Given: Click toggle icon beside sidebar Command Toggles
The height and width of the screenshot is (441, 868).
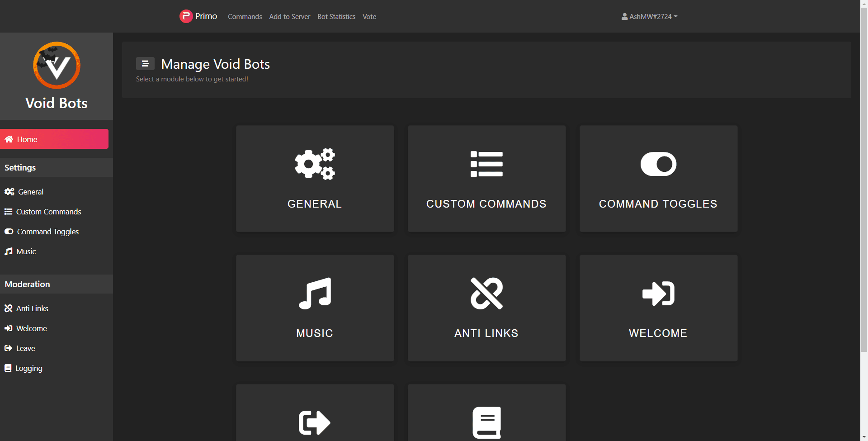Looking at the screenshot, I should [x=9, y=232].
